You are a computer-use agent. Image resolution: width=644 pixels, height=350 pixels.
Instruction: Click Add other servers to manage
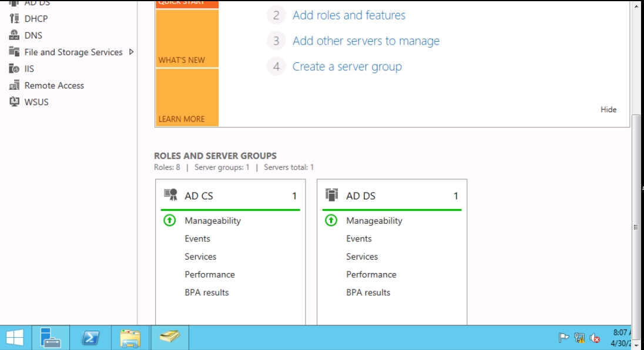coord(366,41)
